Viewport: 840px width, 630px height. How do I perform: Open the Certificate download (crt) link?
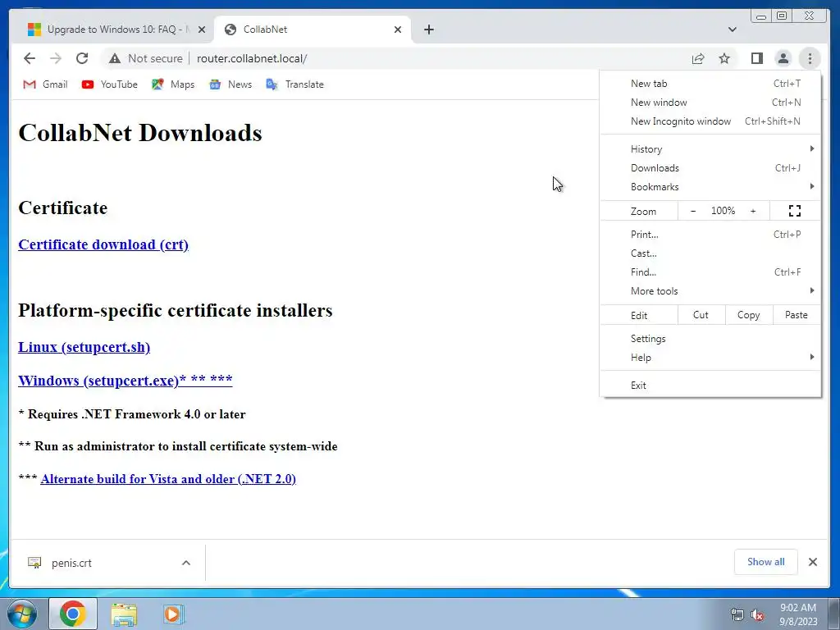pos(103,244)
